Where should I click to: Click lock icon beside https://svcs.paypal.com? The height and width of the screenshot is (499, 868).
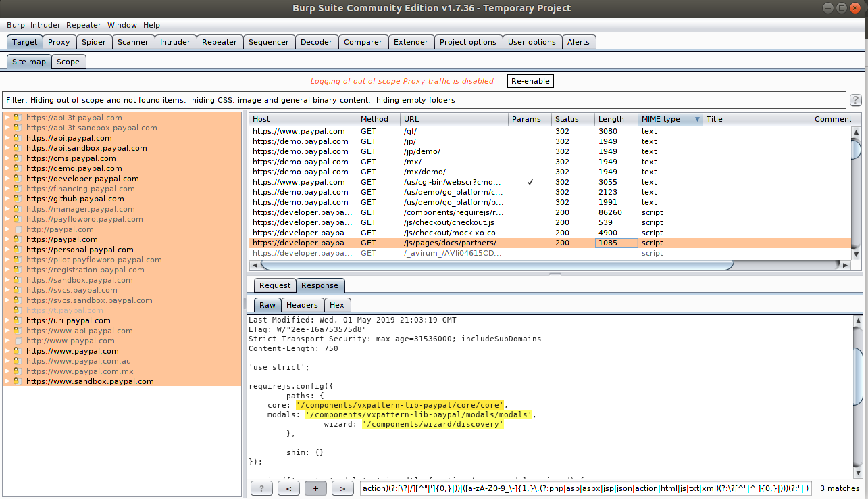pos(18,290)
